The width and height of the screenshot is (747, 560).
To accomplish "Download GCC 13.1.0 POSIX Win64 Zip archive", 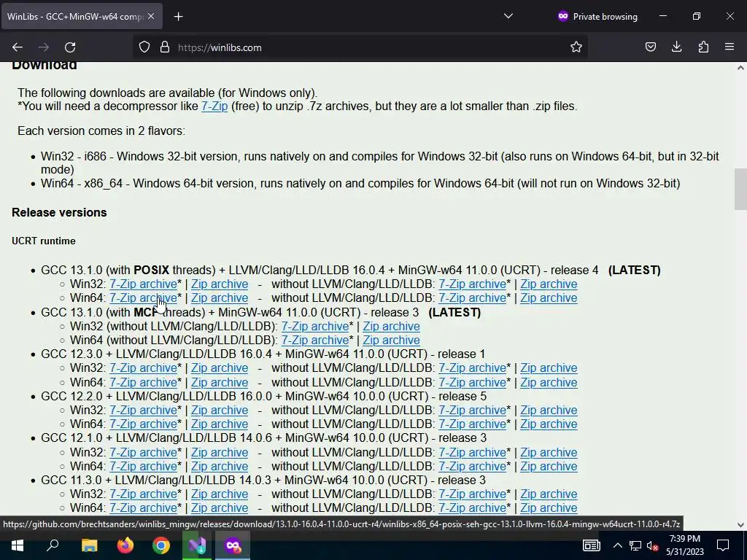I will pyautogui.click(x=220, y=298).
